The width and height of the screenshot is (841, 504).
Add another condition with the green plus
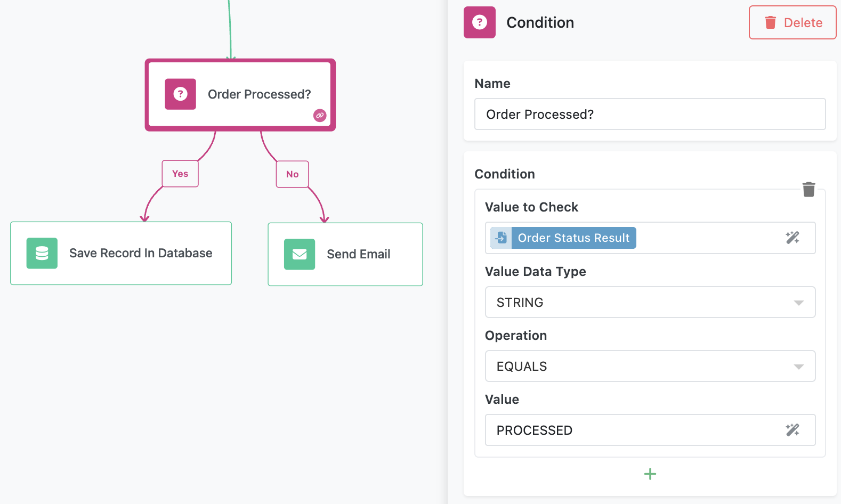click(650, 474)
